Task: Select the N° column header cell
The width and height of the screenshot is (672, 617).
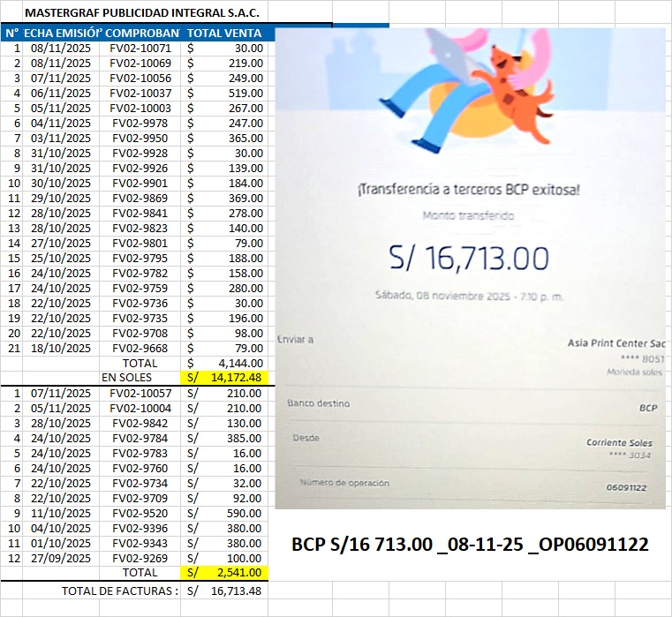Action: (12, 33)
